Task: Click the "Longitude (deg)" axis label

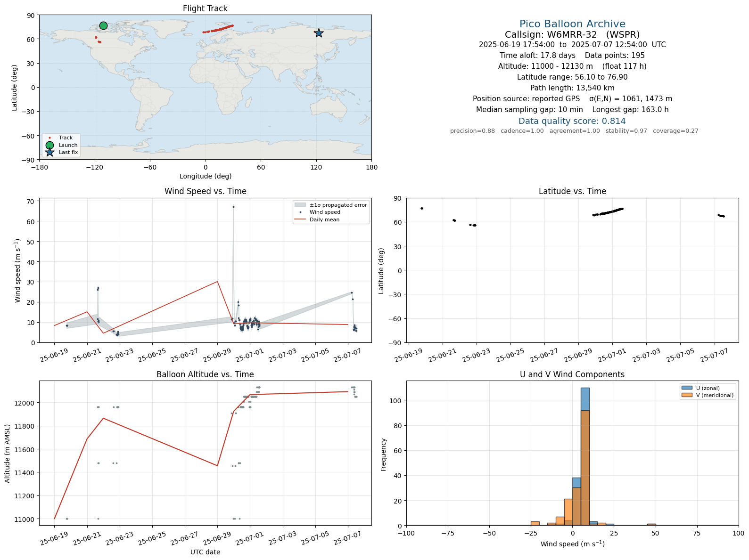Action: 206,176
